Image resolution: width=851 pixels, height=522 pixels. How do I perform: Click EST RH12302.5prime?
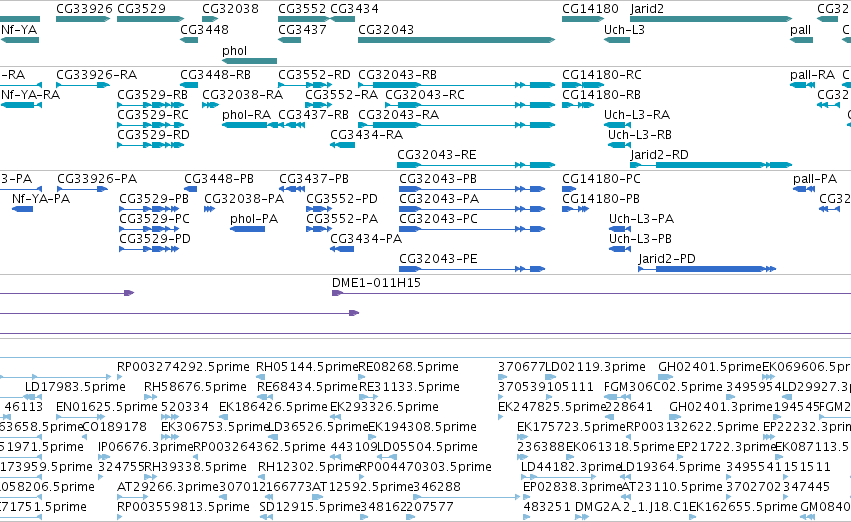coord(310,467)
